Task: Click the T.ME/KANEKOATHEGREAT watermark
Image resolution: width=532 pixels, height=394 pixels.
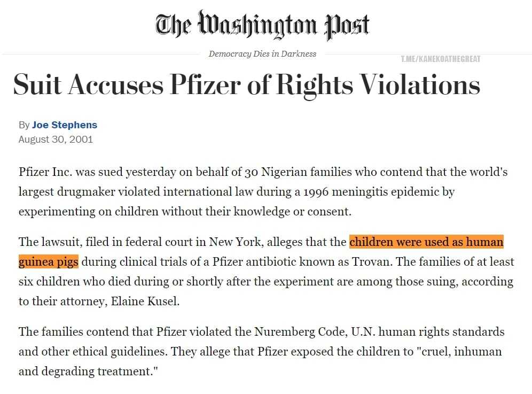Action: point(441,59)
